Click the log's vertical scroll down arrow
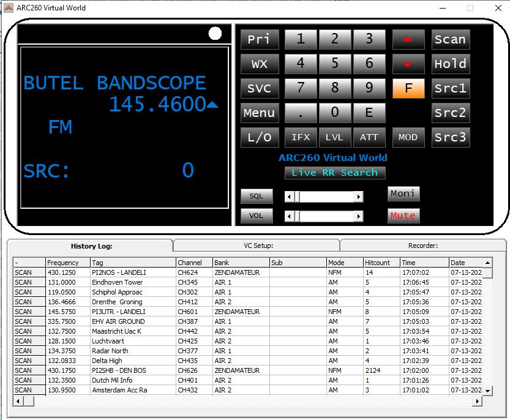This screenshot has width=510, height=420. click(487, 391)
